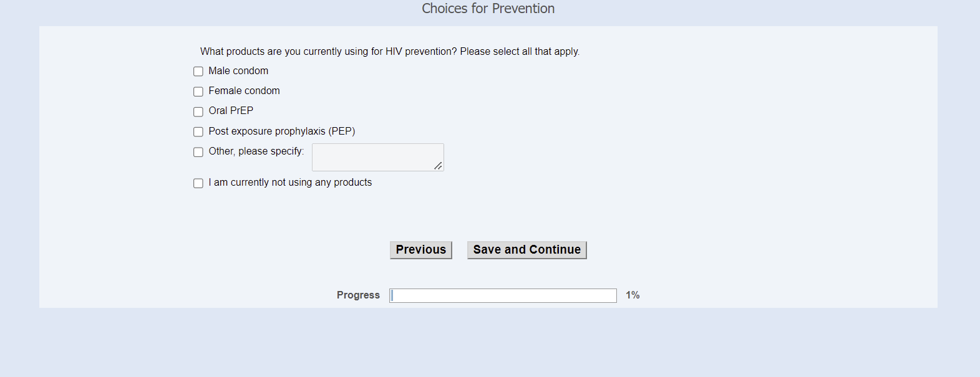Click the 1% progress percentage
This screenshot has width=980, height=377.
tap(633, 295)
